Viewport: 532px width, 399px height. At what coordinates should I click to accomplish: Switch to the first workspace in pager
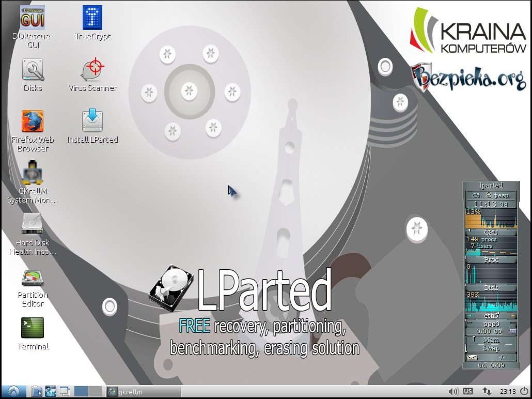click(81, 392)
